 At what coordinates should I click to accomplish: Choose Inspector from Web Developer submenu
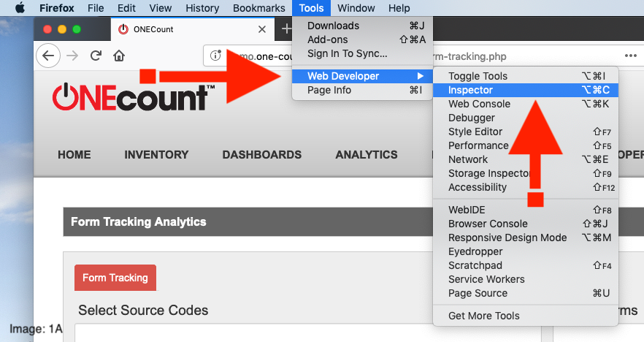pyautogui.click(x=526, y=90)
